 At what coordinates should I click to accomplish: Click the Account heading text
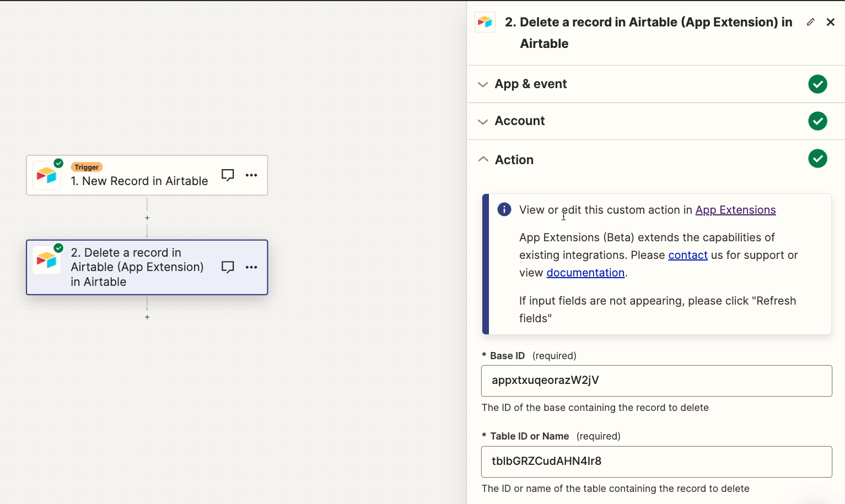[x=520, y=121]
